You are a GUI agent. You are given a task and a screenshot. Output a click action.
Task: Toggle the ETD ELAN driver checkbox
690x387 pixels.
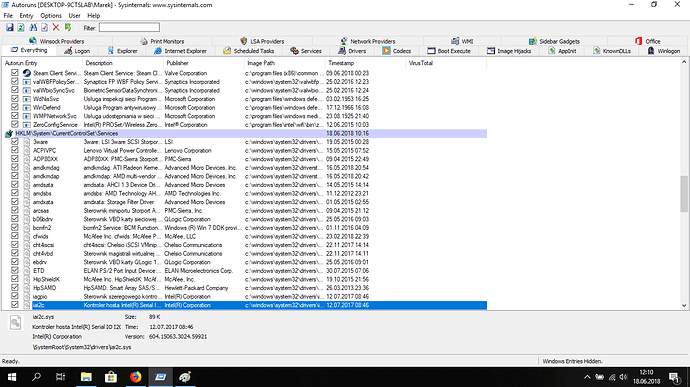point(15,271)
